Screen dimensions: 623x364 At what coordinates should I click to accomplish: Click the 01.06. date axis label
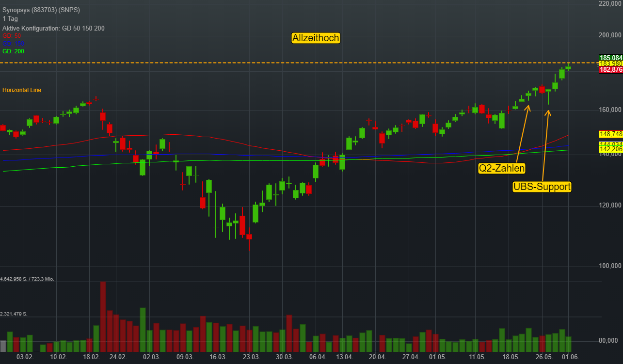pos(571,357)
